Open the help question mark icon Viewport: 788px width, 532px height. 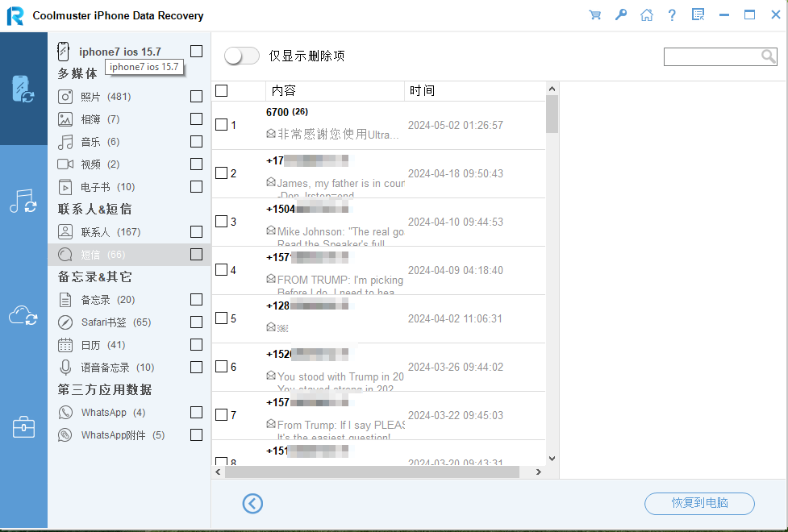coord(672,15)
